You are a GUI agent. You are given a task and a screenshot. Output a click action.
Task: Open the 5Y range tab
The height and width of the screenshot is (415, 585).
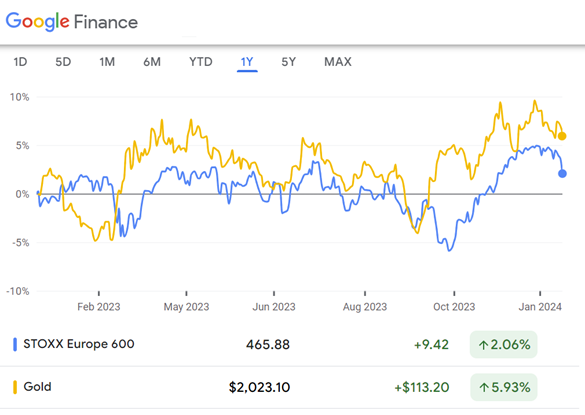coord(288,62)
